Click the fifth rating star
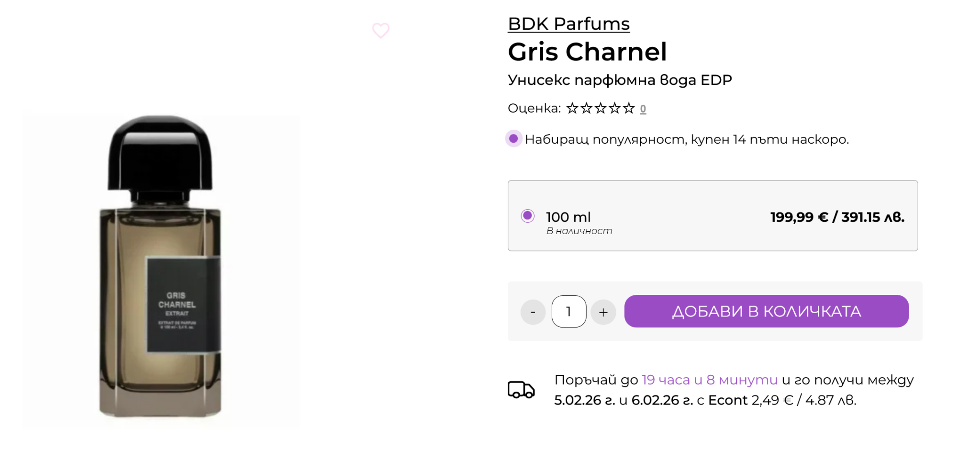 click(629, 109)
